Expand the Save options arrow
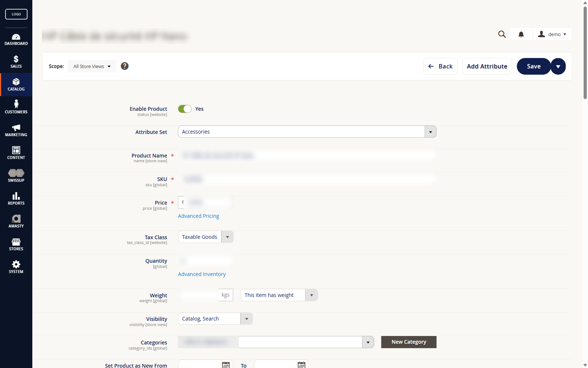Screen dimensions: 588x368 (558, 66)
